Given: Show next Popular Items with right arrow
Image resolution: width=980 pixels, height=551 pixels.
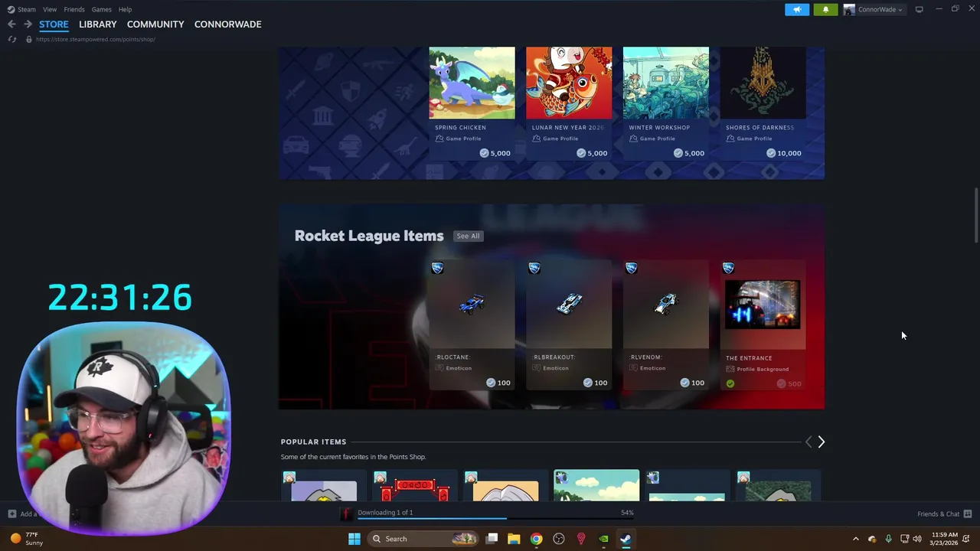Looking at the screenshot, I should [x=821, y=442].
